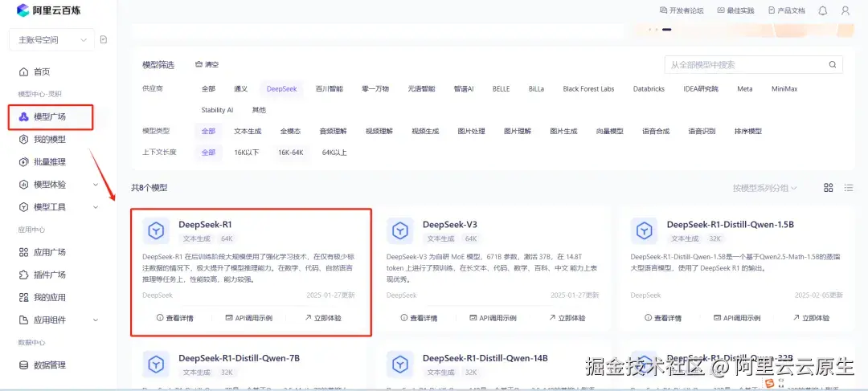Image resolution: width=868 pixels, height=391 pixels.
Task: Click API调用示例 on DeepSeek-R1-Distill-Qwen-1.5B card
Action: point(737,318)
